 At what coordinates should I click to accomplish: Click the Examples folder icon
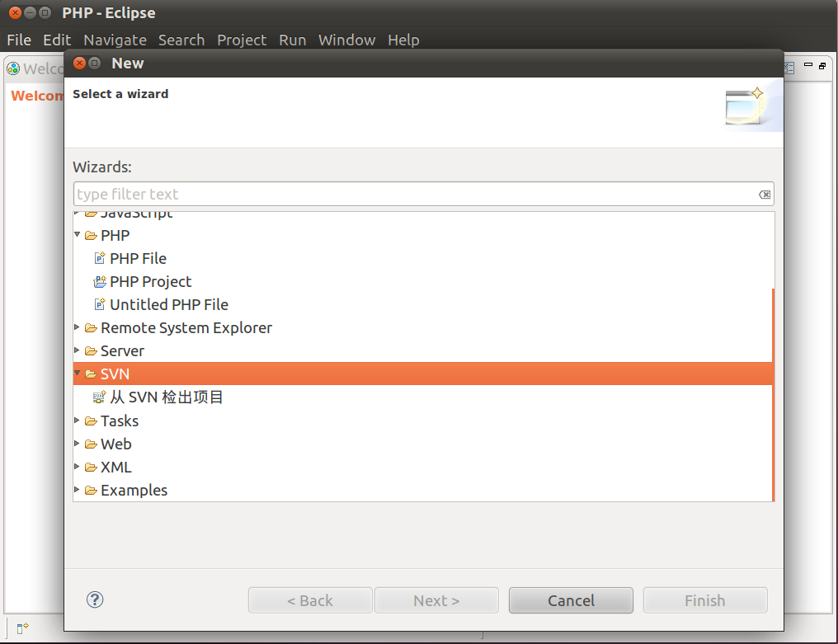(91, 490)
